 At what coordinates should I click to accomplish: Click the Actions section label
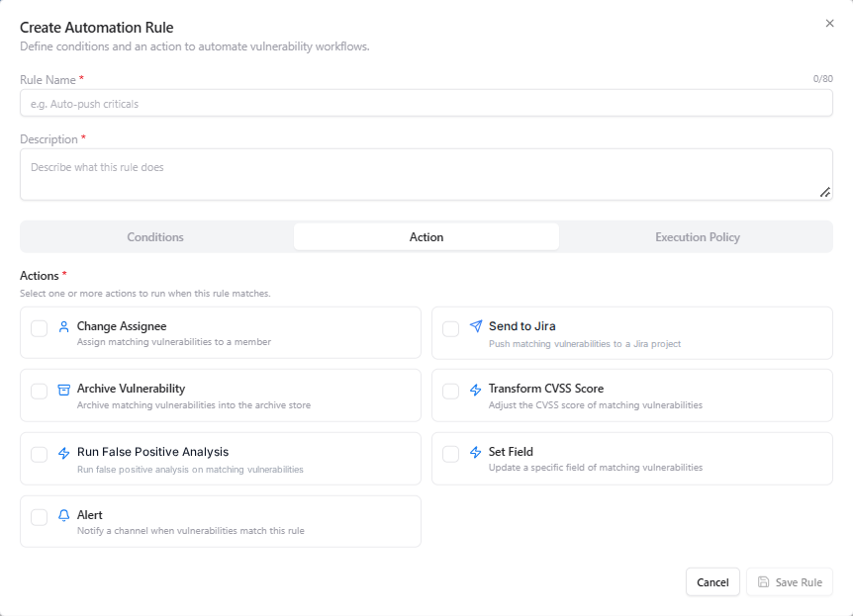[x=40, y=276]
